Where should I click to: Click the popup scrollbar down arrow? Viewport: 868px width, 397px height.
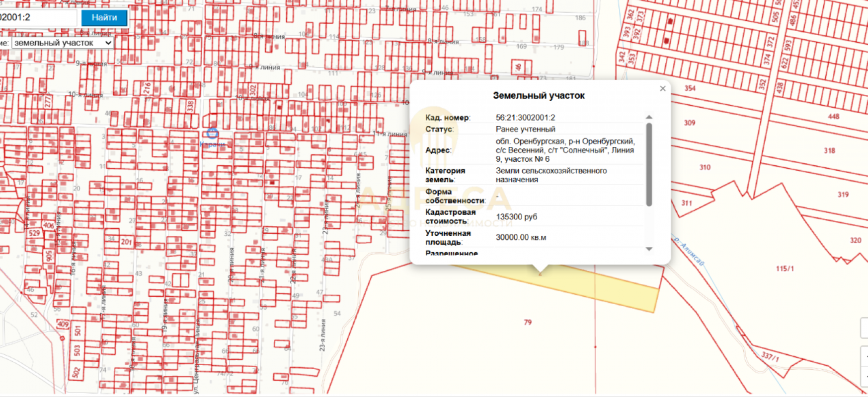coord(649,249)
